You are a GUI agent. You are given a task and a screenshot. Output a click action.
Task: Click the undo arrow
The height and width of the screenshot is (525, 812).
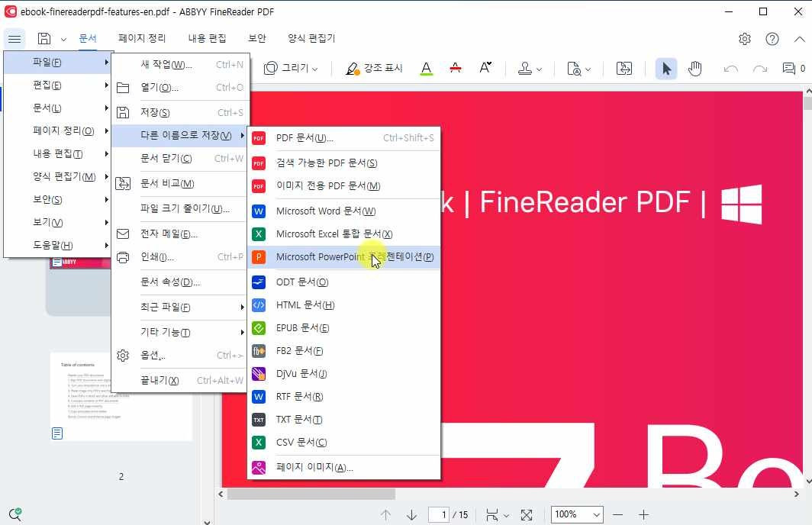point(730,69)
